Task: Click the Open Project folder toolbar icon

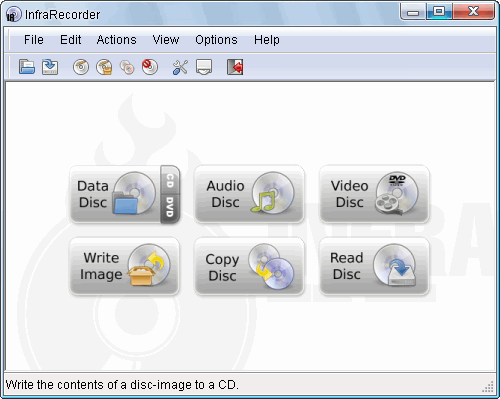Action: [27, 67]
